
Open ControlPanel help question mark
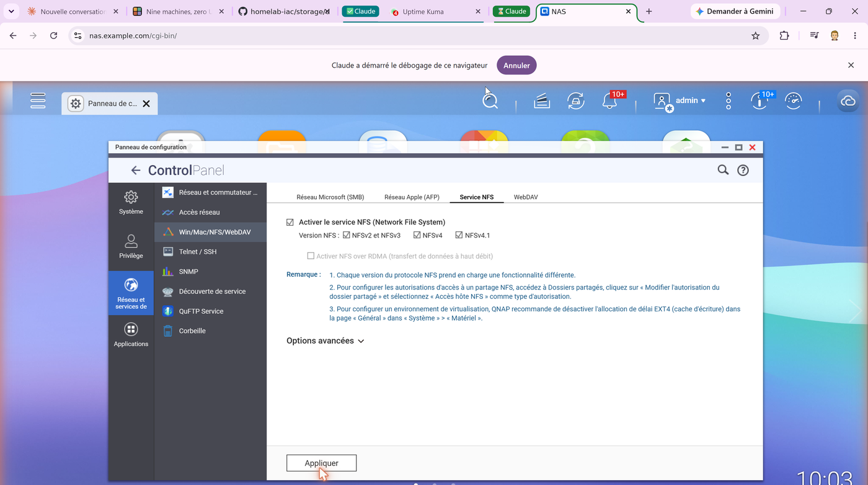click(743, 170)
